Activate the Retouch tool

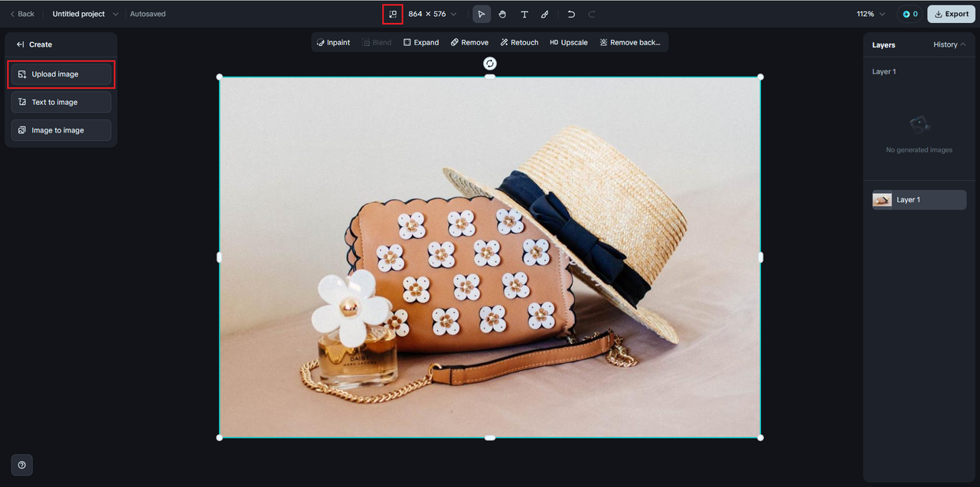pos(519,42)
